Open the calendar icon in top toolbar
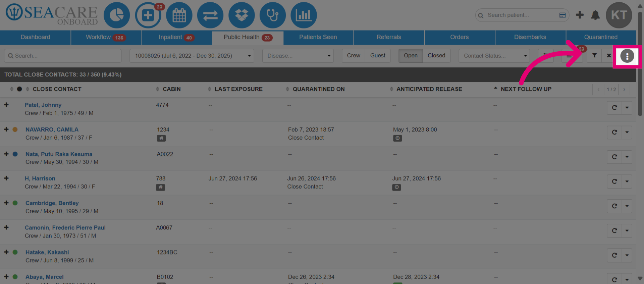 point(179,15)
